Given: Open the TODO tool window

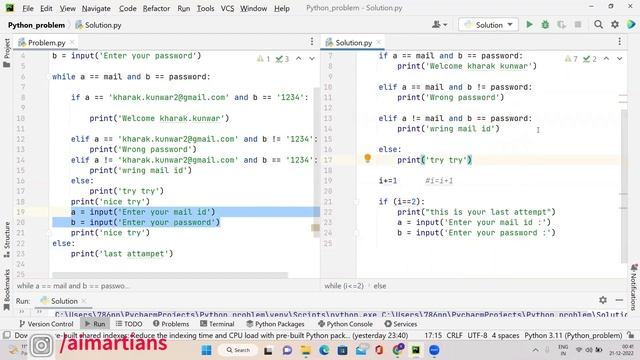Looking at the screenshot, I should tap(129, 324).
